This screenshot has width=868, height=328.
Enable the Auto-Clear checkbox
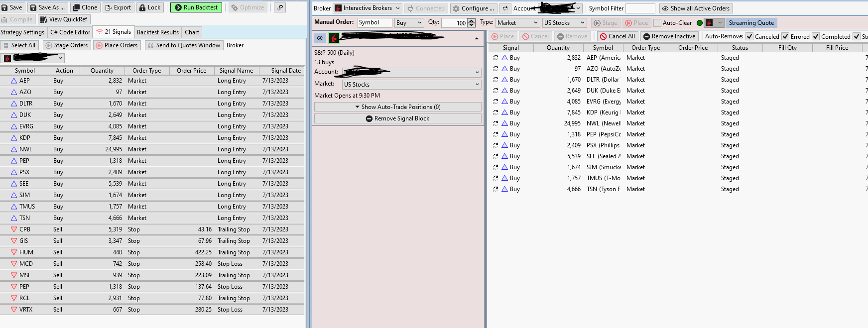click(657, 23)
